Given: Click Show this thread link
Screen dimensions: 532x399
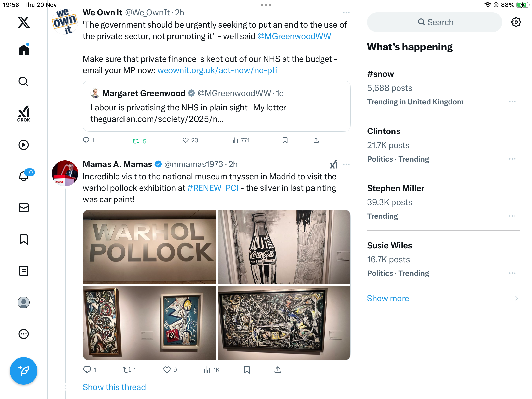Looking at the screenshot, I should (x=114, y=387).
